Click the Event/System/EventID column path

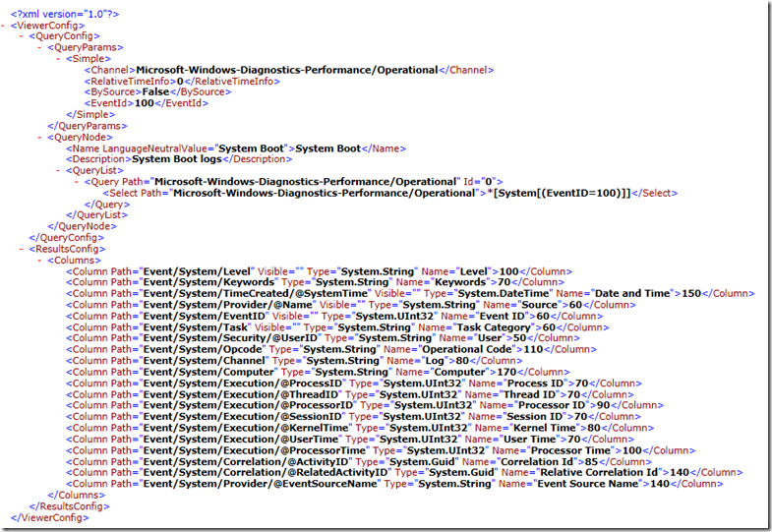(x=204, y=316)
